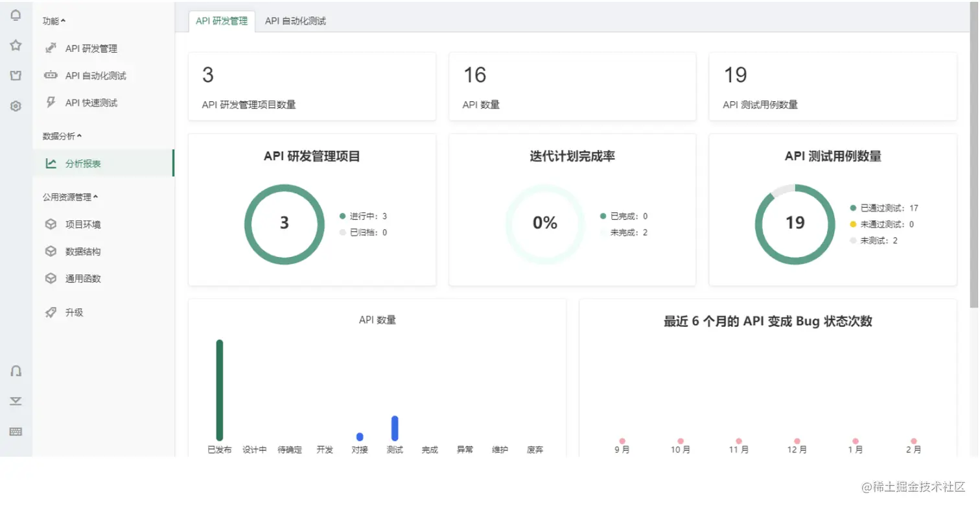This screenshot has width=980, height=508.
Task: Toggle the 已归档：0 legend entry
Action: [363, 232]
